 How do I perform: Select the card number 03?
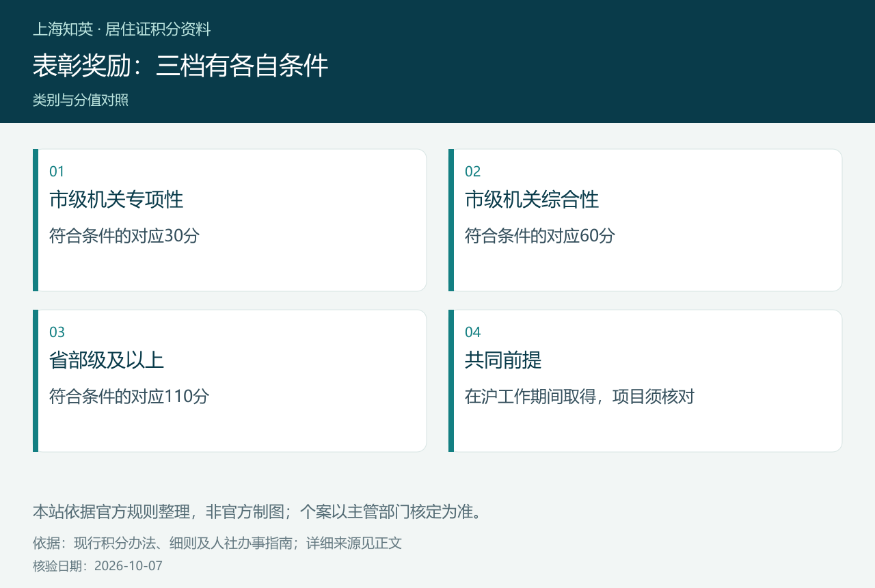(x=57, y=332)
